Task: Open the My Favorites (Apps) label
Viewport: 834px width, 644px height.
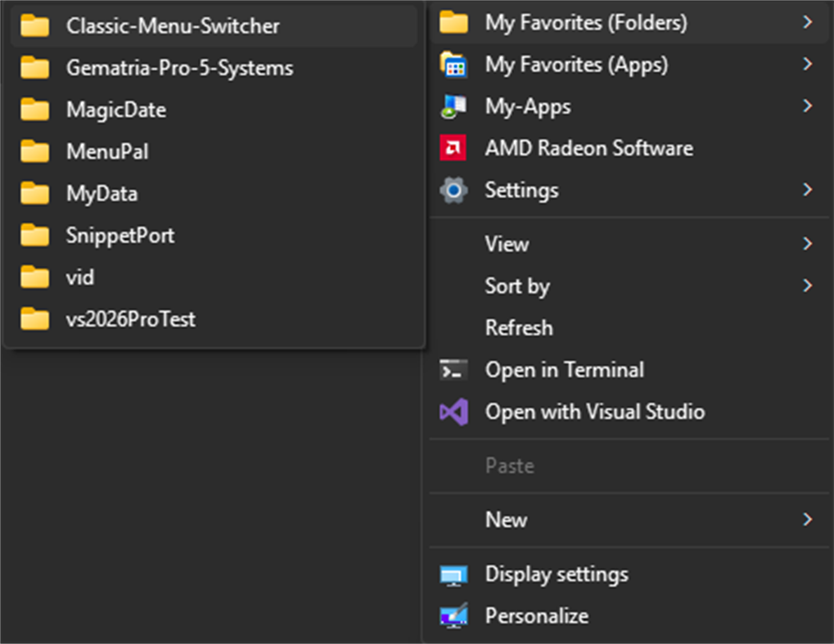Action: coord(576,65)
